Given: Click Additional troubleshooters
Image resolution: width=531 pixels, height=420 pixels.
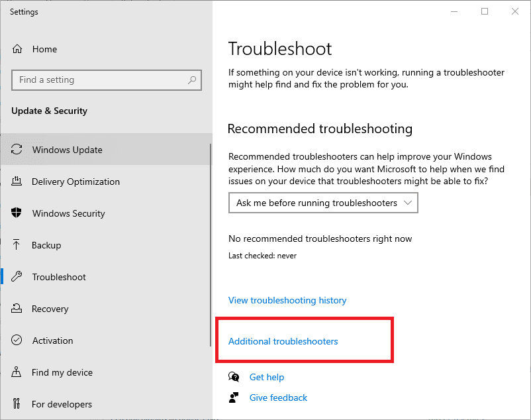Looking at the screenshot, I should click(283, 341).
